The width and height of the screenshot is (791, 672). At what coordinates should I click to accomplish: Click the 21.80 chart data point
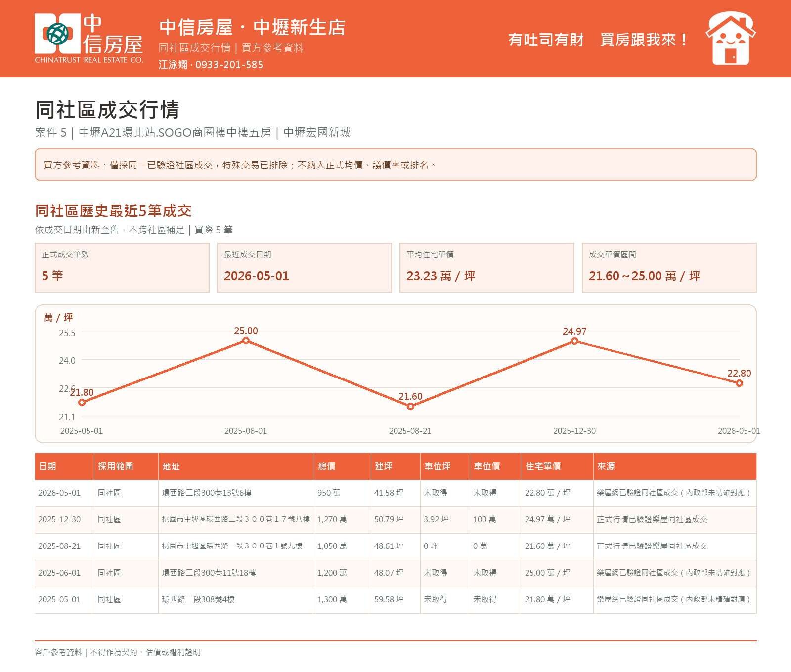pos(82,402)
